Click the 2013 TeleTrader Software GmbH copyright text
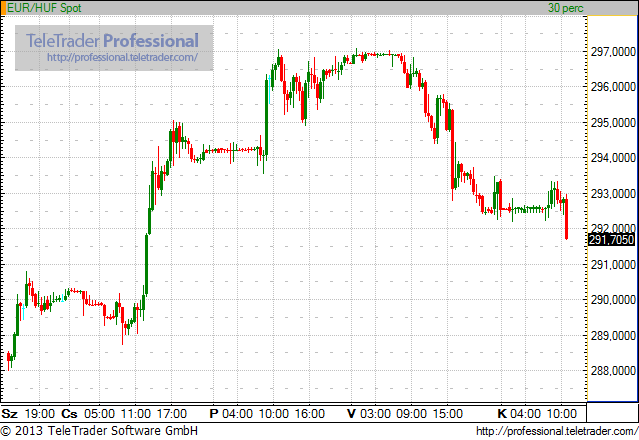Viewport: 639px width, 440px height. click(x=99, y=431)
